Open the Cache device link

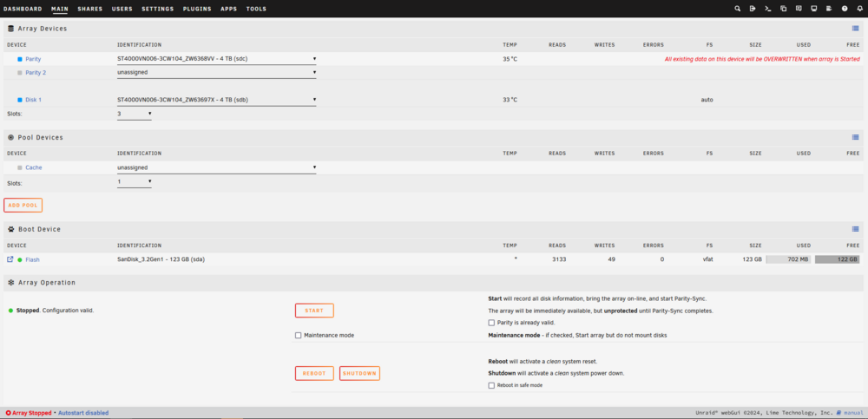click(34, 167)
